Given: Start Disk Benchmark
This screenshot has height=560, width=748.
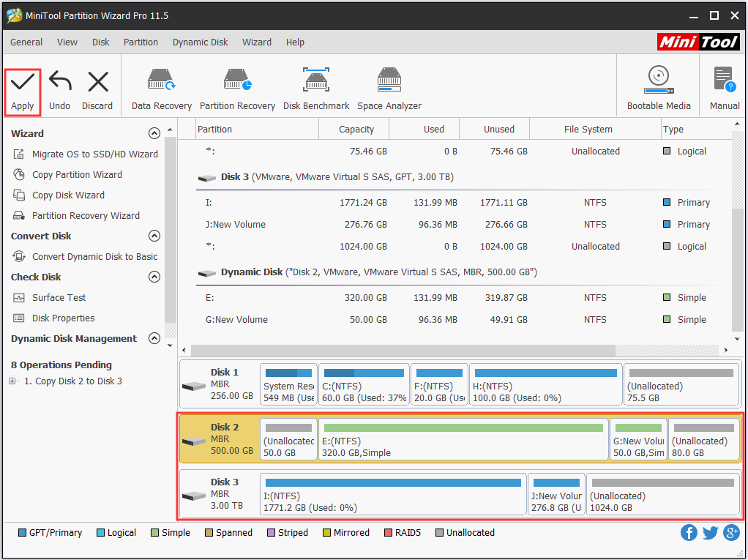Looking at the screenshot, I should pyautogui.click(x=315, y=90).
